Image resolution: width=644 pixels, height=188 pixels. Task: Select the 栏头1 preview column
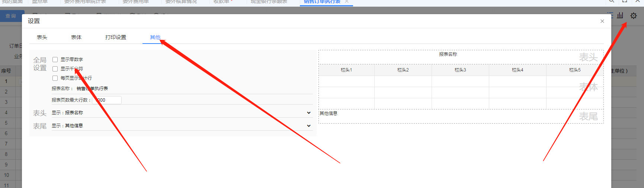pyautogui.click(x=346, y=70)
